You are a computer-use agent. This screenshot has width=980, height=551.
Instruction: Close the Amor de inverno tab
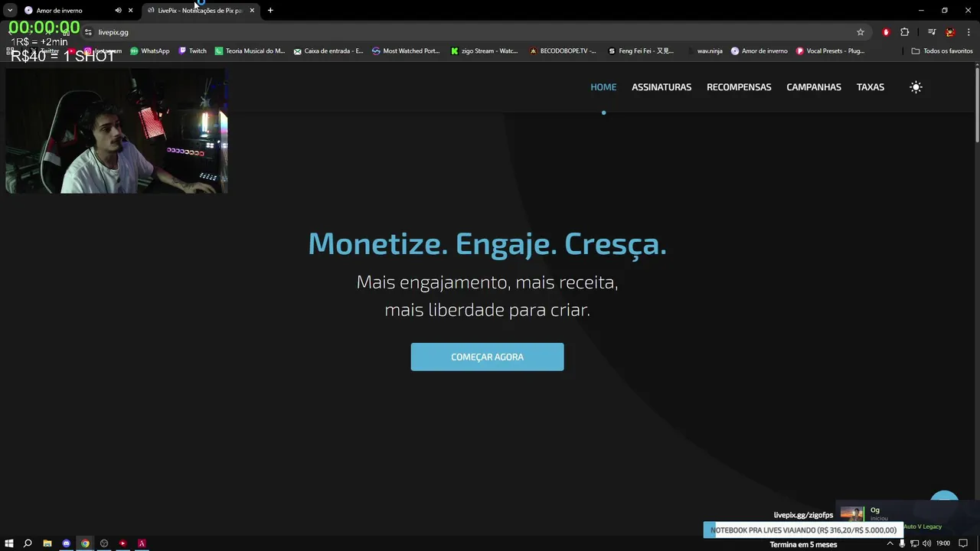click(130, 10)
